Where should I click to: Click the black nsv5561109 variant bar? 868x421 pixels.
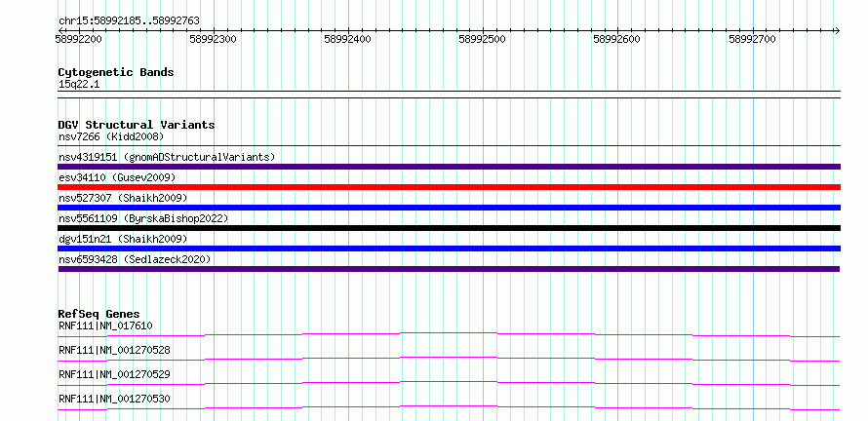coord(449,228)
